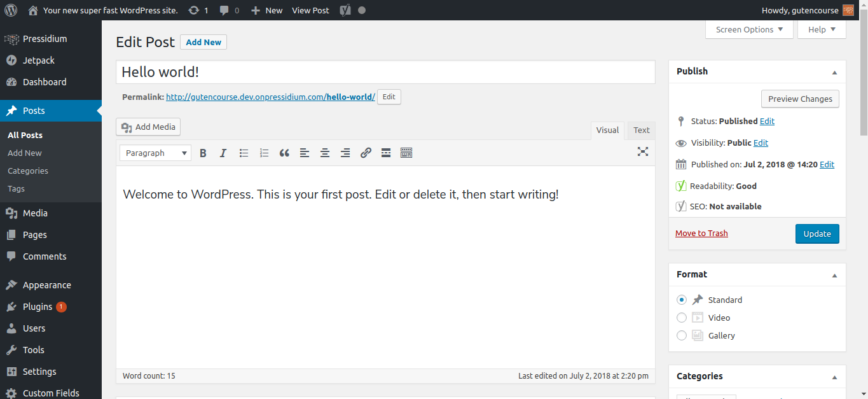The height and width of the screenshot is (399, 868).
Task: Click Edit button beside permalink
Action: (x=389, y=97)
